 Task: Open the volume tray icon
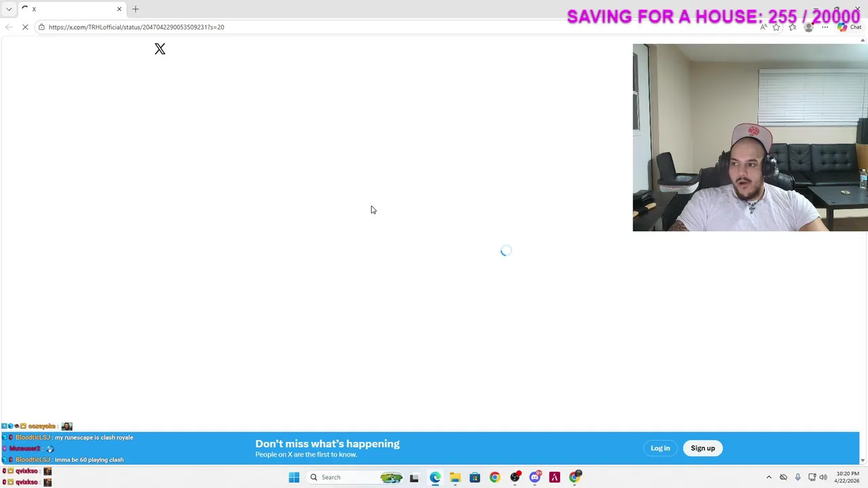(x=823, y=477)
